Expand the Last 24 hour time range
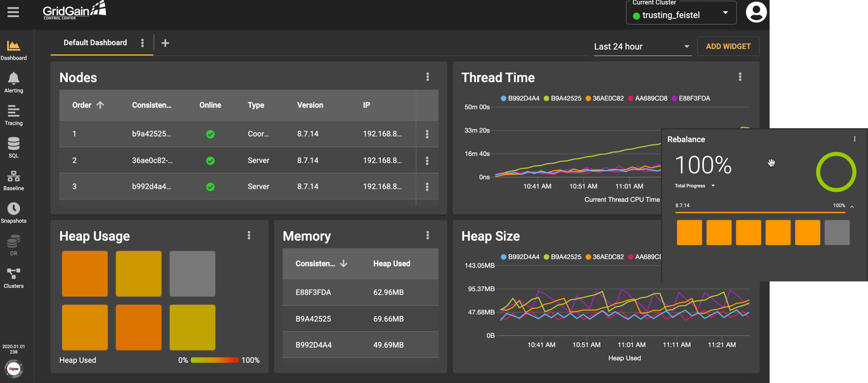This screenshot has width=868, height=383. click(641, 47)
